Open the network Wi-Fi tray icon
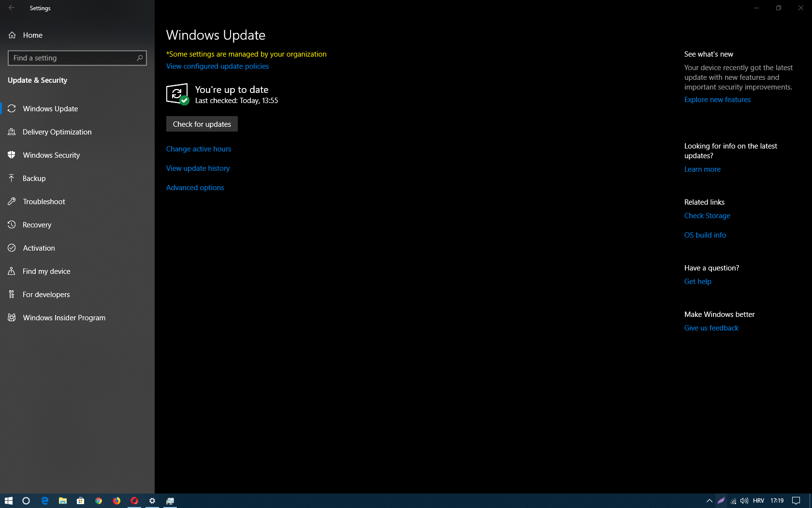The image size is (812, 508). click(x=733, y=501)
